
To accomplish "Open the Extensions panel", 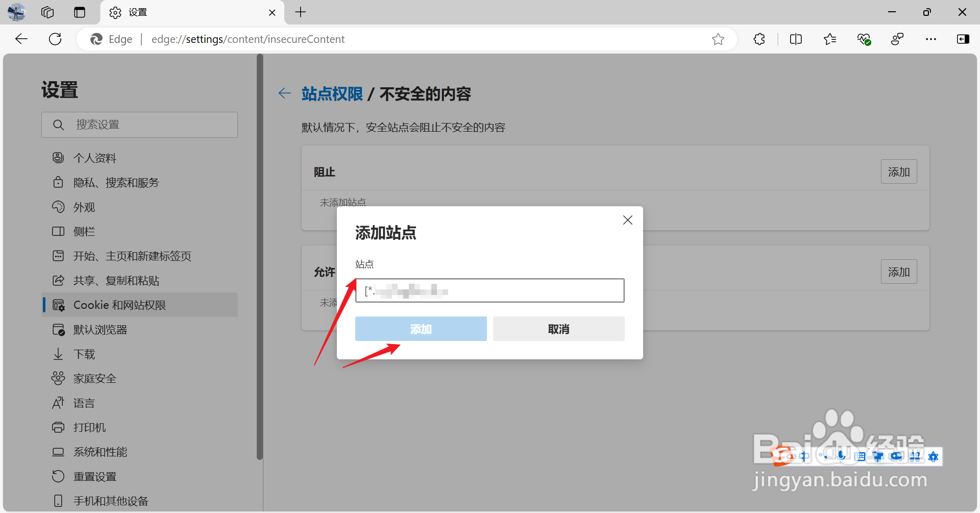I will click(x=759, y=39).
